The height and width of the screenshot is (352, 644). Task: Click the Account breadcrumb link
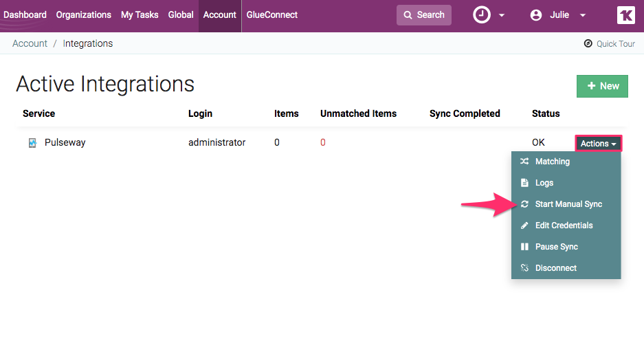pos(30,43)
